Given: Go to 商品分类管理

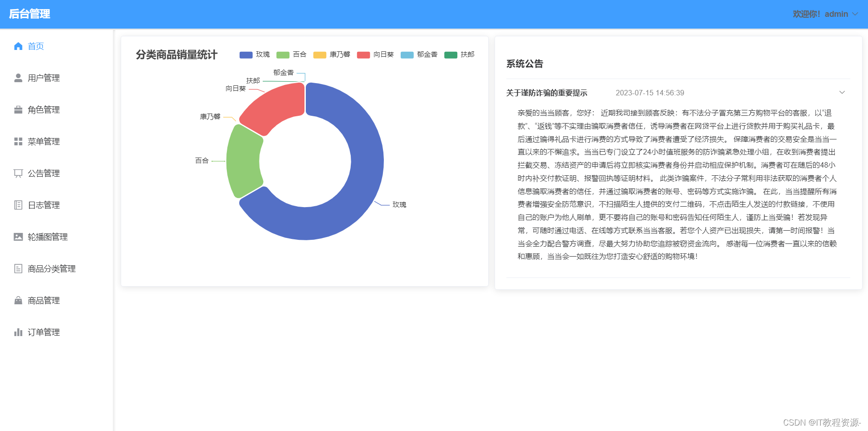Looking at the screenshot, I should [56, 269].
